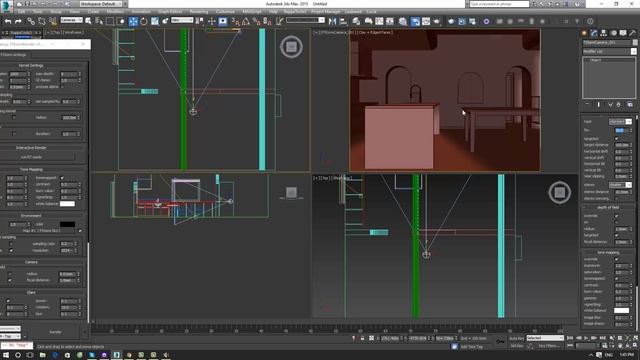Viewport: 640px width, 360px height.
Task: Open the stereo mode dropdown
Action: tap(621, 185)
